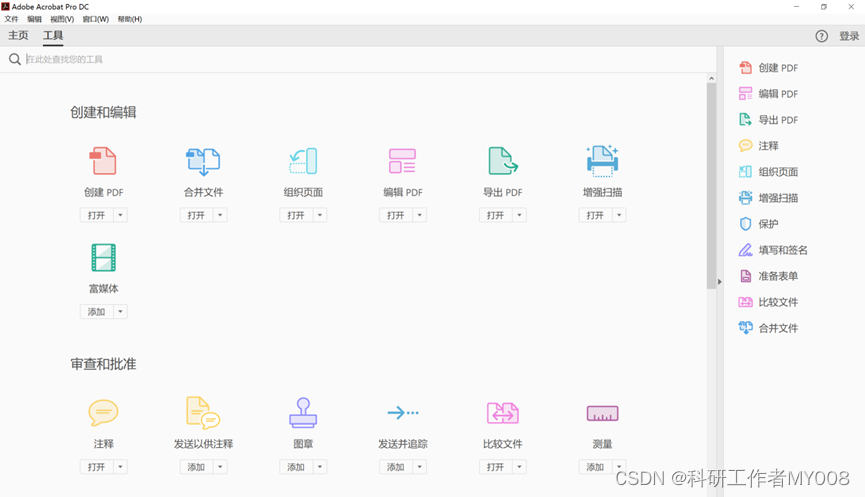Open 注释 from the right sidebar

click(x=759, y=146)
